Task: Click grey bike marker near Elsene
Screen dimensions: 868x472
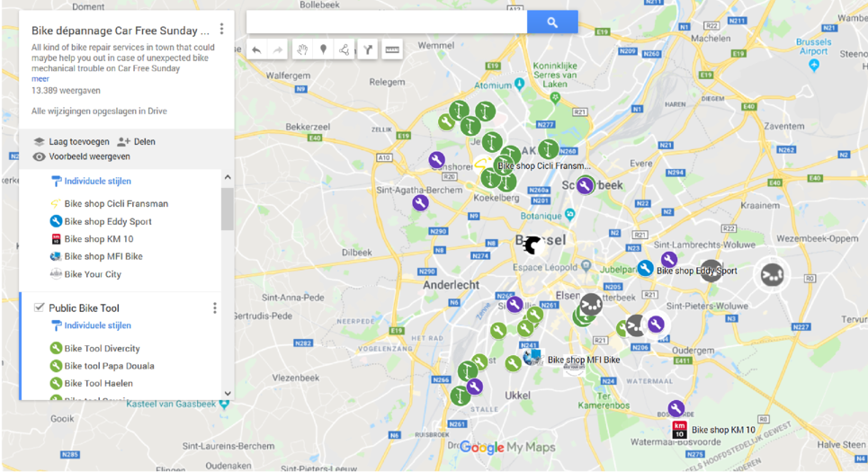Action: point(591,305)
